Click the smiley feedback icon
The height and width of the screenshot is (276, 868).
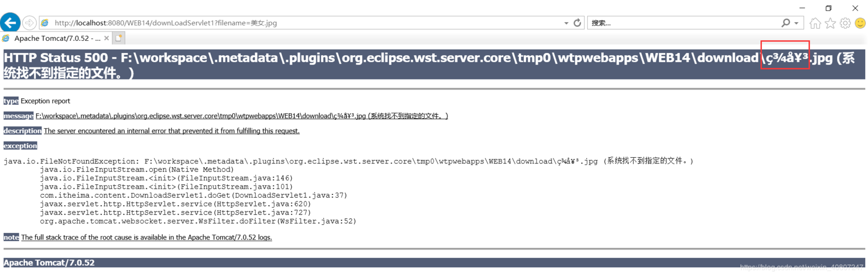pyautogui.click(x=860, y=23)
